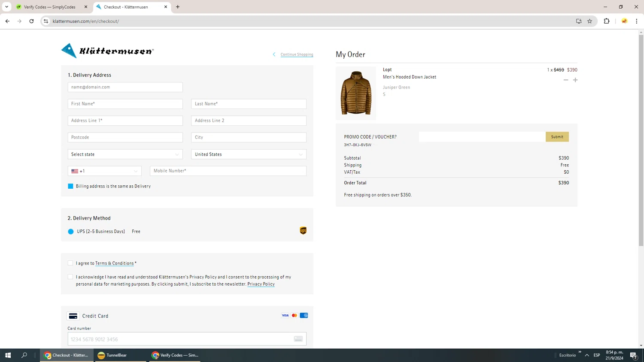Viewport: 644px width, 362px height.
Task: Open the Select state dropdown
Action: tap(125, 154)
